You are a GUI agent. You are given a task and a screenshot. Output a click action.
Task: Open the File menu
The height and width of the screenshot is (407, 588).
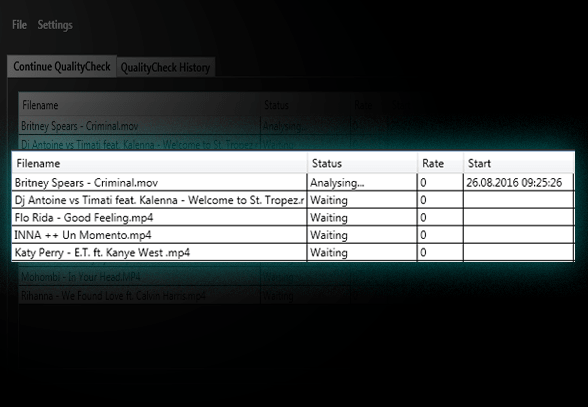19,25
